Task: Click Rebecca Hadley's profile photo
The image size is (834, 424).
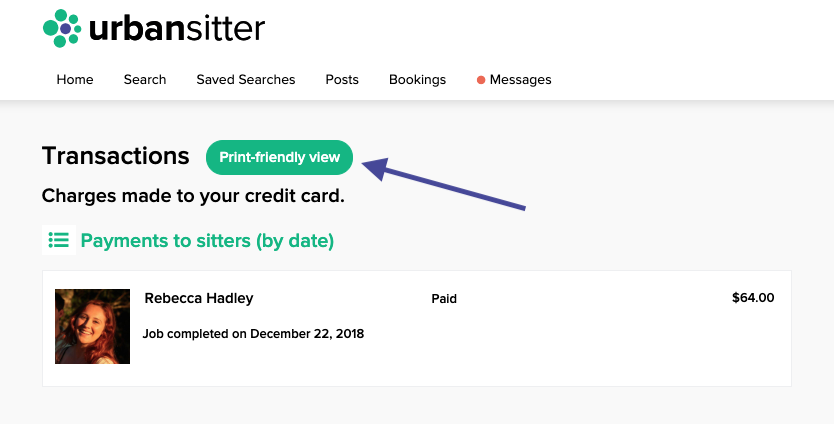Action: pyautogui.click(x=93, y=326)
